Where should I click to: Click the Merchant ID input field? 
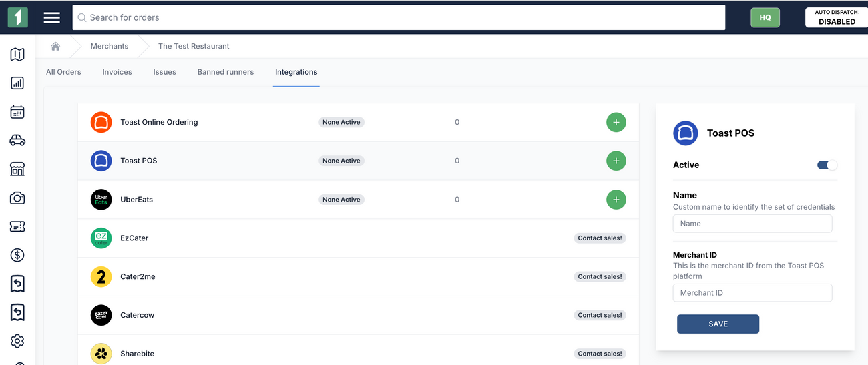[752, 293]
